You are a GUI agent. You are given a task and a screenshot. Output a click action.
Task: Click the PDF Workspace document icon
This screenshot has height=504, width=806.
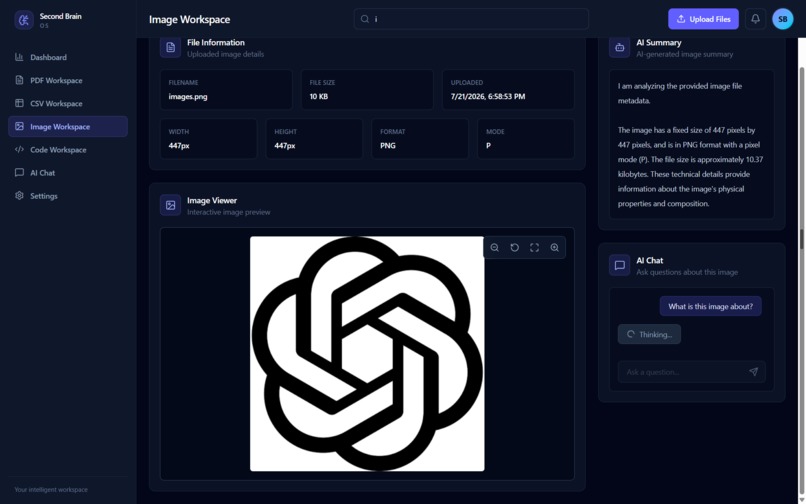click(x=19, y=80)
